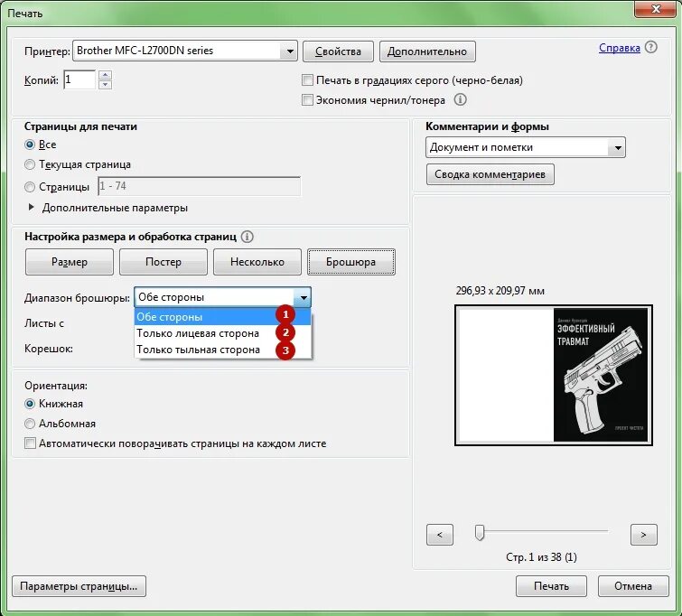Screen dimensions: 682x616
Task: Enable Печать в градациях серого checkbox
Action: pos(307,80)
